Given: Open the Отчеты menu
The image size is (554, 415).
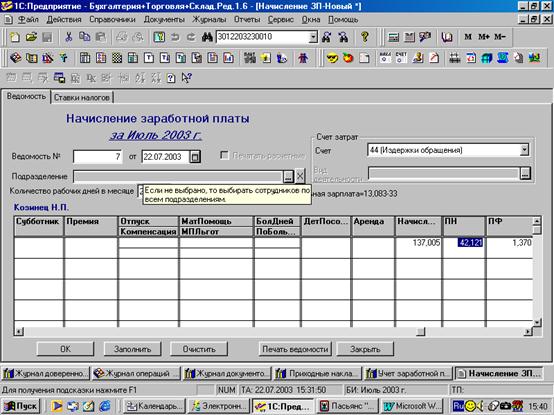Looking at the screenshot, I should [x=247, y=20].
